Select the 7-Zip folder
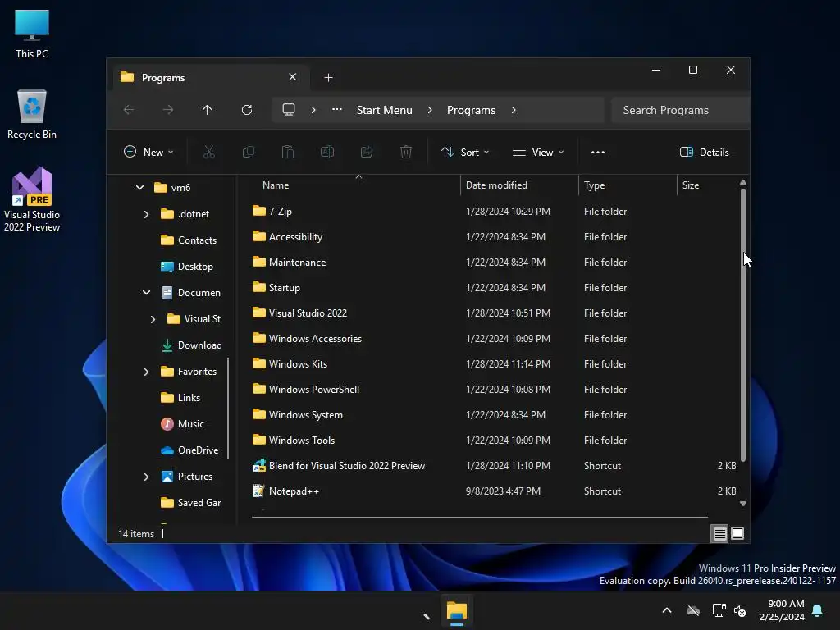Screen dimensions: 840x630 (x=272, y=212)
